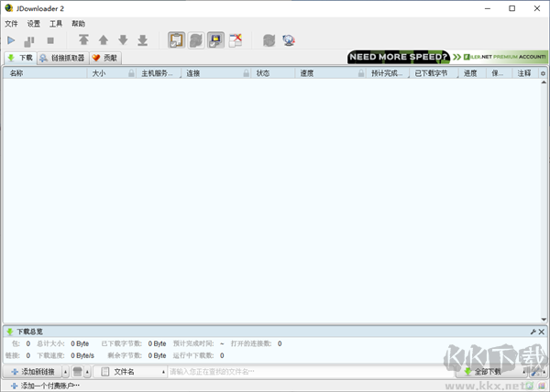Expand arrow next to clear list icon
Viewport: 550px width, 392px height.
click(x=87, y=372)
